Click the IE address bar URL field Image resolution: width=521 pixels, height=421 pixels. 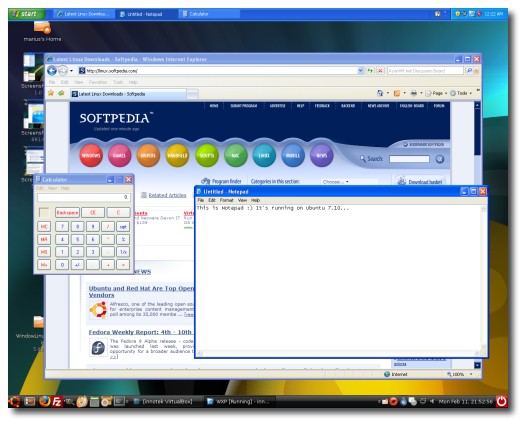(x=217, y=71)
